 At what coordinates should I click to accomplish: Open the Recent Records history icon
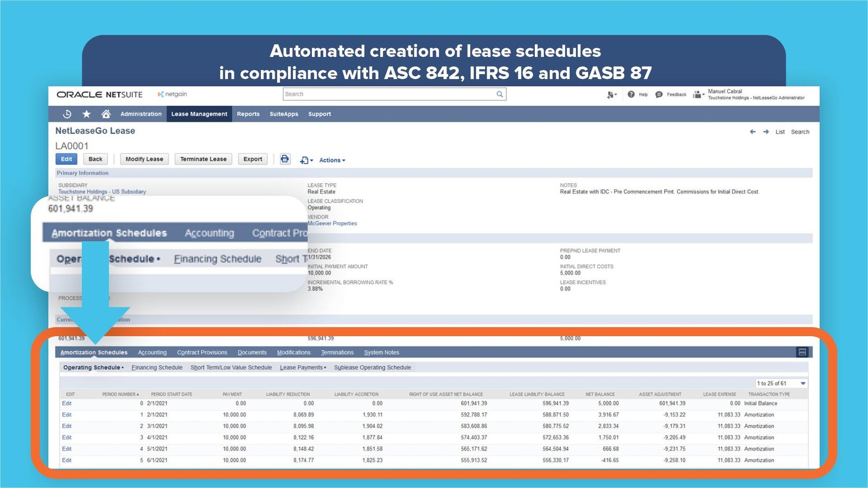pos(67,114)
